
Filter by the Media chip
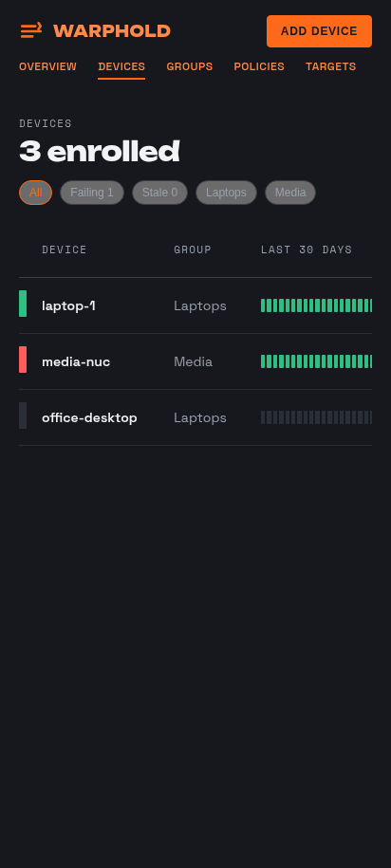tap(290, 193)
